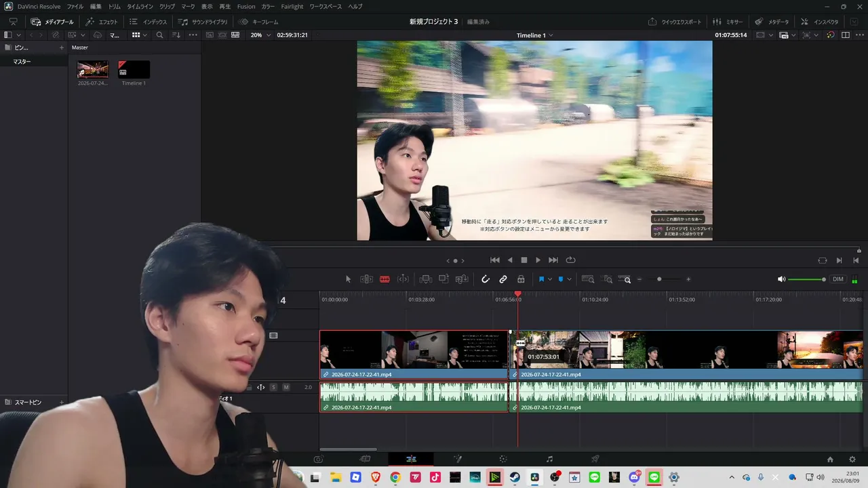
Task: Jump to last frame in transport controls
Action: pyautogui.click(x=553, y=260)
